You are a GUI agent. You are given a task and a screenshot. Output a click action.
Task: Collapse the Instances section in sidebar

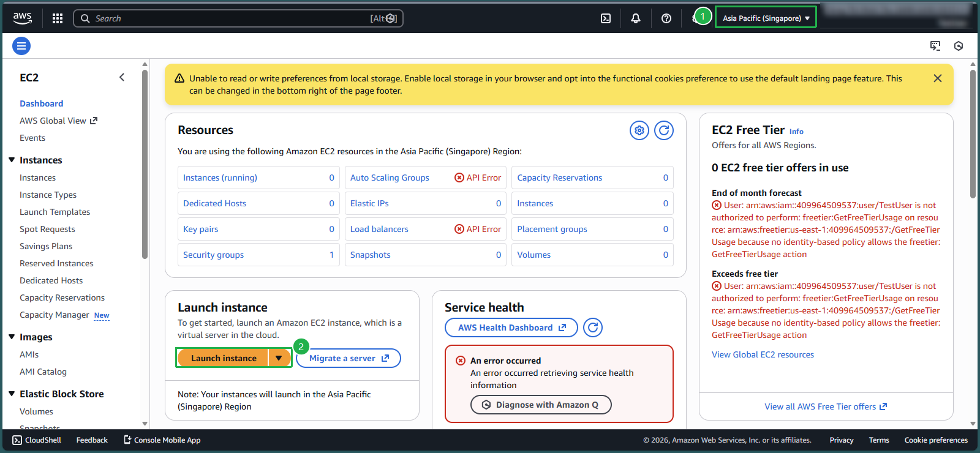point(12,160)
